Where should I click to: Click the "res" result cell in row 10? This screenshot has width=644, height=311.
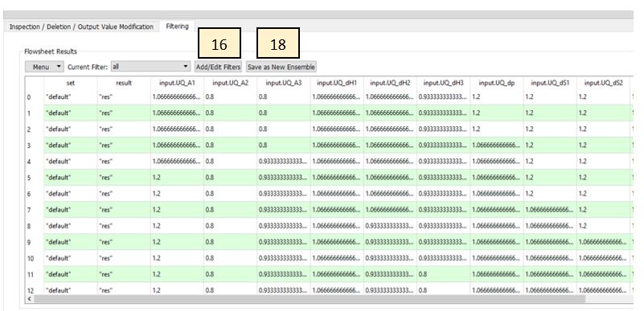pos(124,259)
